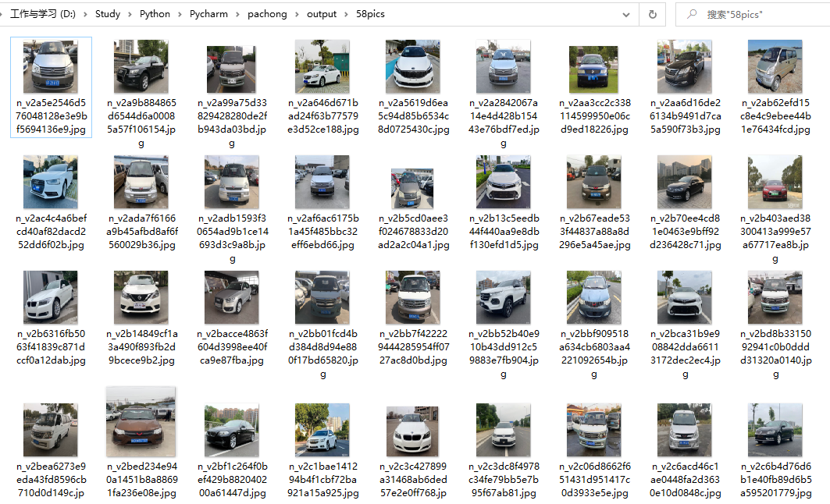Select thumbnail of n_v2bca31b9e9 image

(x=685, y=297)
